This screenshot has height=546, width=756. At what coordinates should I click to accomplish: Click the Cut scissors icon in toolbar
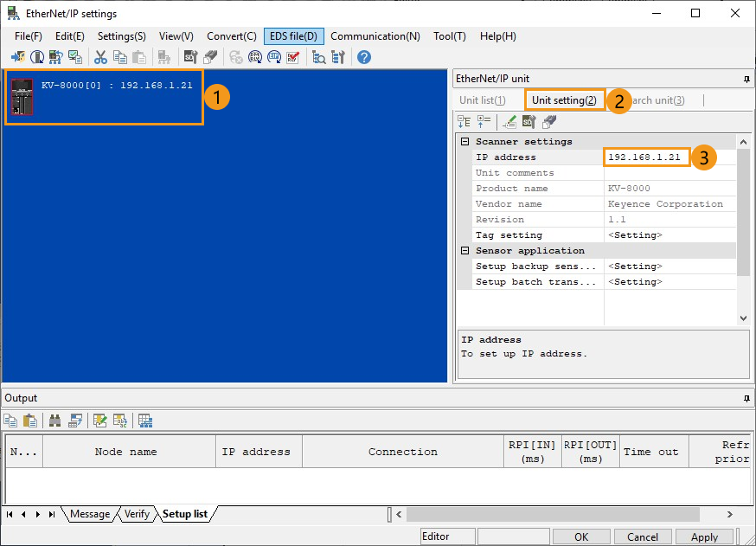click(100, 57)
